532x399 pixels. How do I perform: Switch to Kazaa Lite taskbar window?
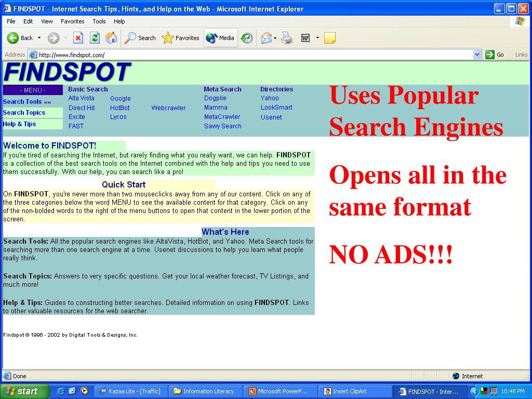[x=130, y=391]
